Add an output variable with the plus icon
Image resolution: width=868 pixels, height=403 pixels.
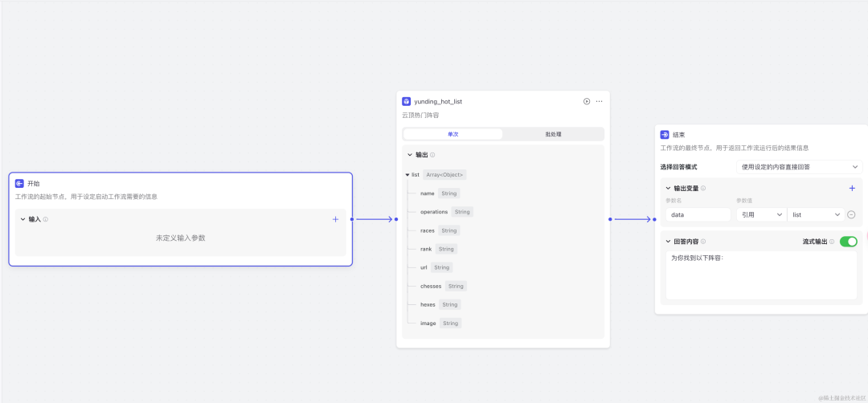pos(852,188)
